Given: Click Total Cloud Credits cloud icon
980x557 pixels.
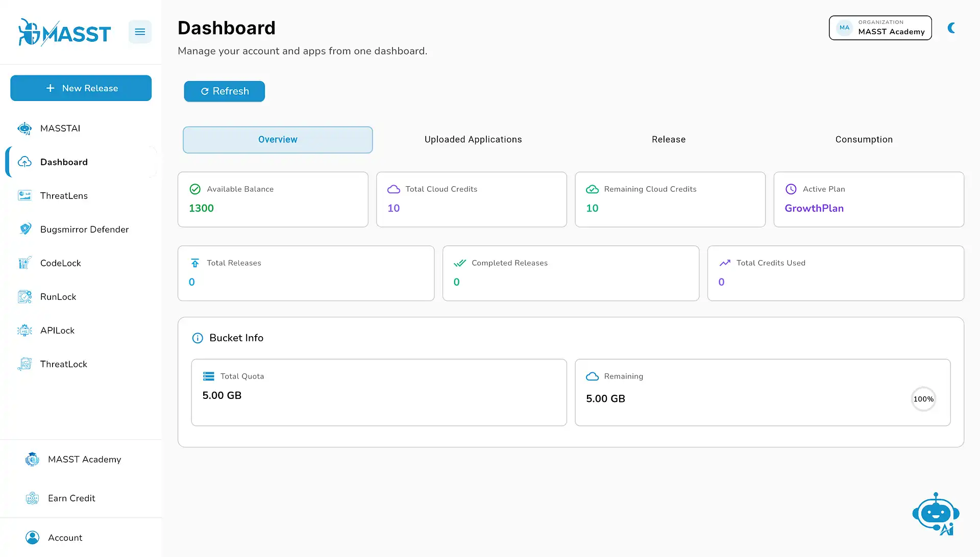Looking at the screenshot, I should 394,189.
